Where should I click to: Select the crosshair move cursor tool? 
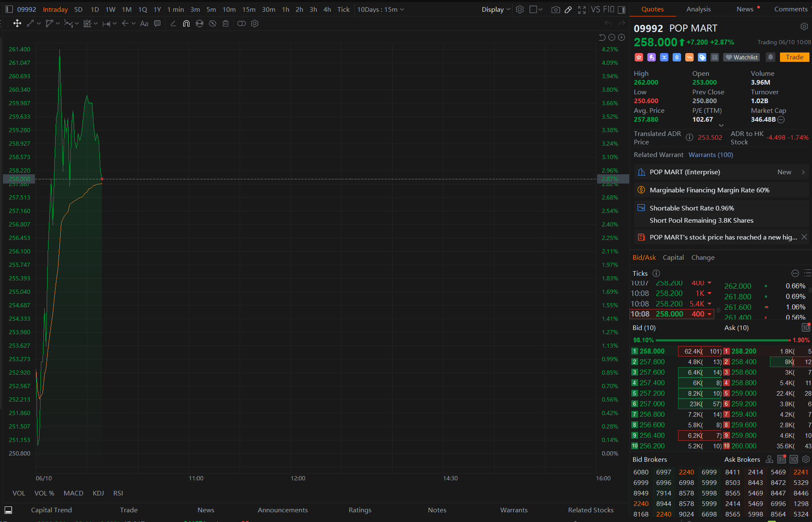click(x=17, y=24)
